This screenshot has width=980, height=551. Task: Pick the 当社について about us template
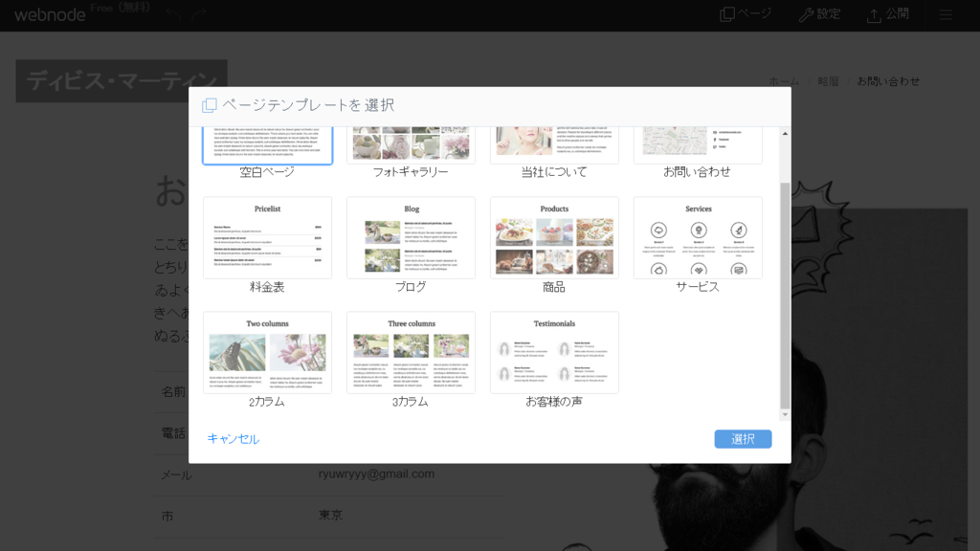click(554, 145)
